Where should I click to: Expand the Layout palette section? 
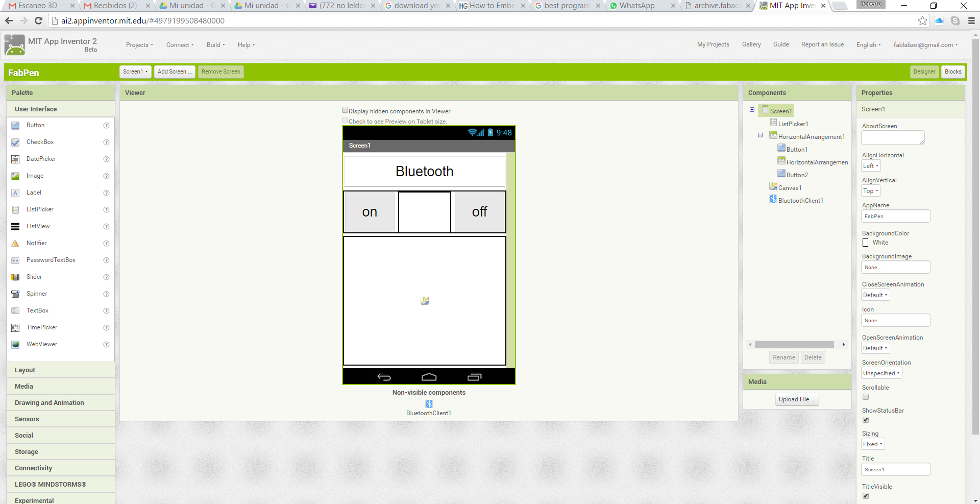click(x=61, y=370)
